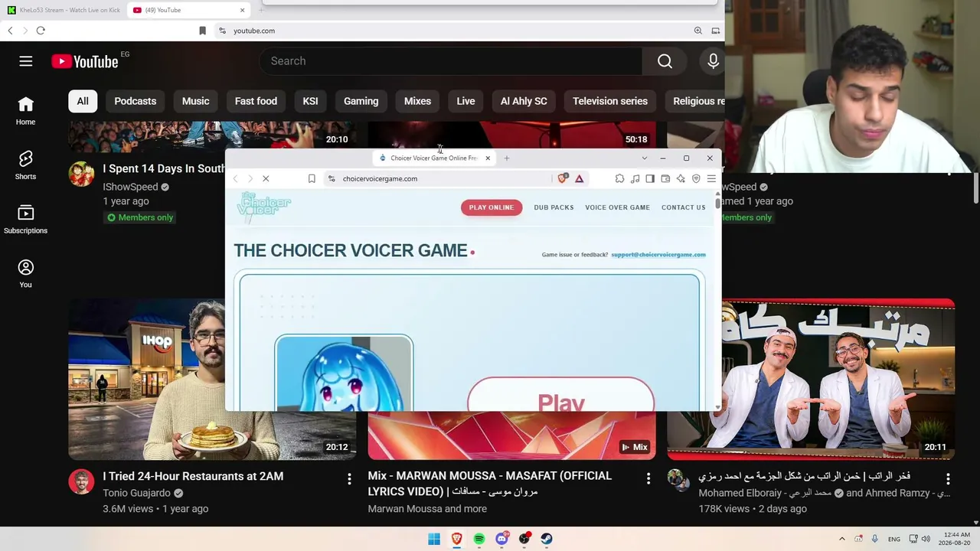This screenshot has width=980, height=551.
Task: Select the Live filter chip
Action: pos(465,101)
